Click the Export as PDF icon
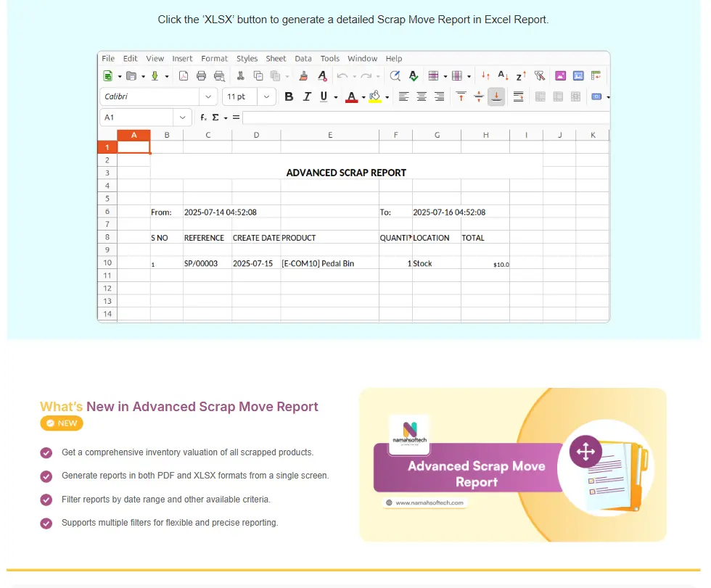Screen dimensions: 711x588 (x=184, y=75)
